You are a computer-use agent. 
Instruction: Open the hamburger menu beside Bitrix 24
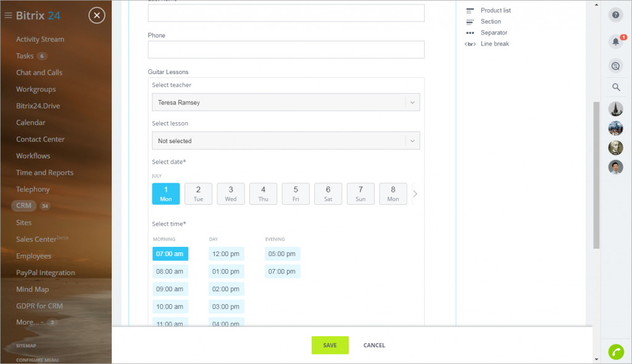point(8,15)
